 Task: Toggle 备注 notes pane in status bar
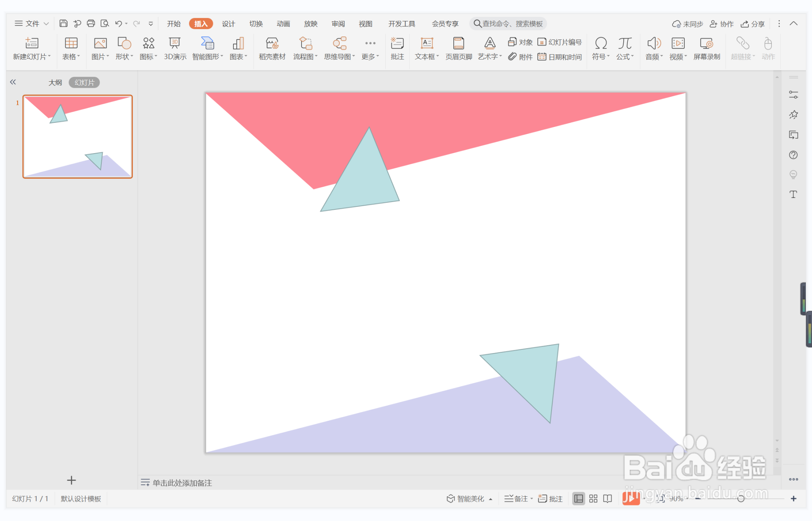coord(516,498)
